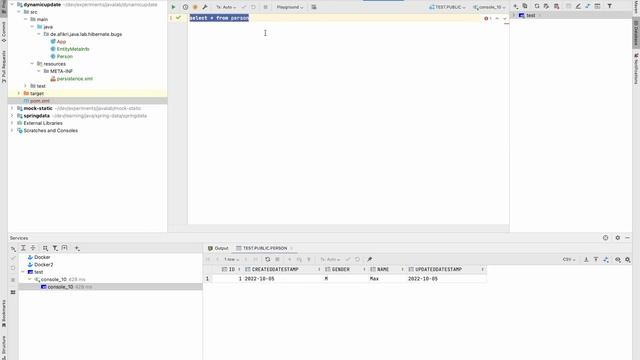
Task: Collapse the dynamicupdate project node
Action: pos(12,4)
